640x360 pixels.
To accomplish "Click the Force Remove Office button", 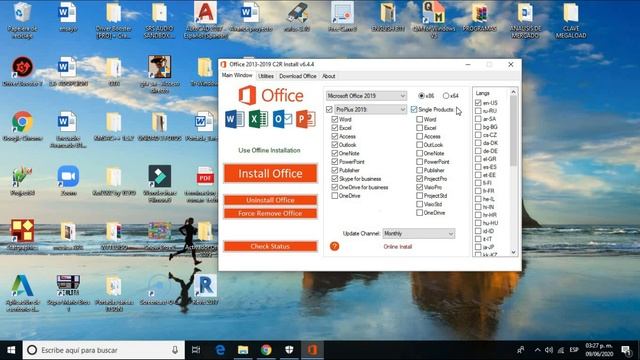I will point(270,213).
